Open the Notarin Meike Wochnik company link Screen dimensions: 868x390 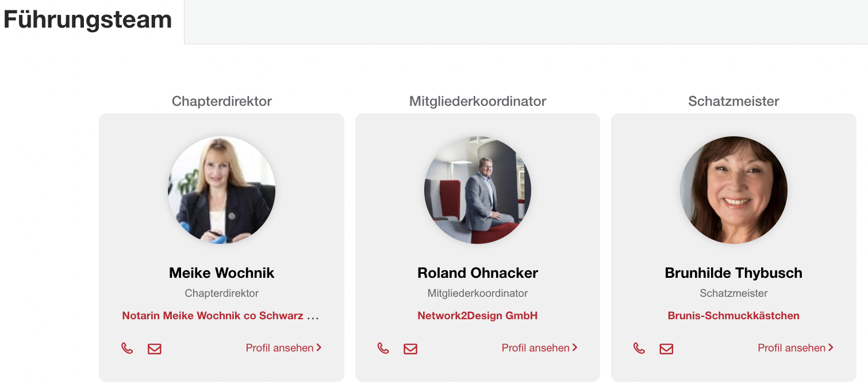pyautogui.click(x=221, y=316)
